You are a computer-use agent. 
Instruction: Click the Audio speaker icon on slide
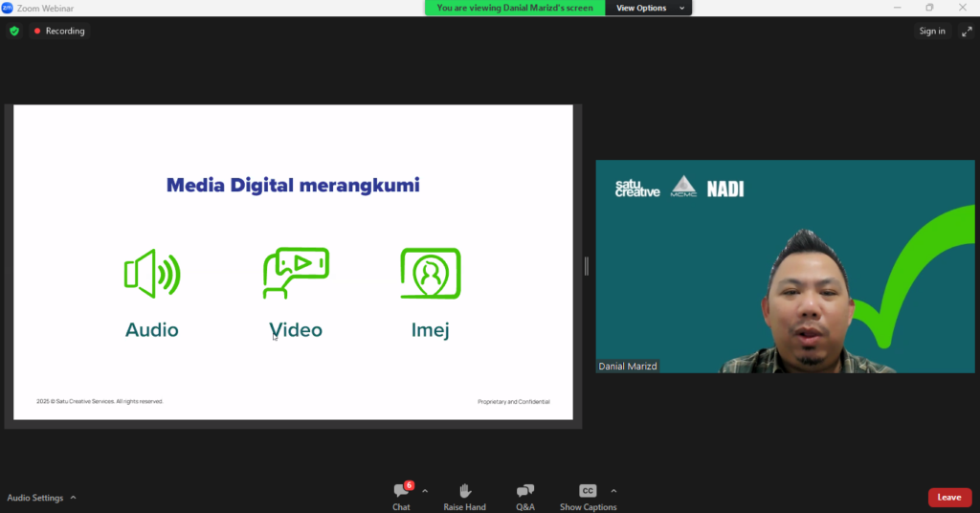click(x=152, y=274)
